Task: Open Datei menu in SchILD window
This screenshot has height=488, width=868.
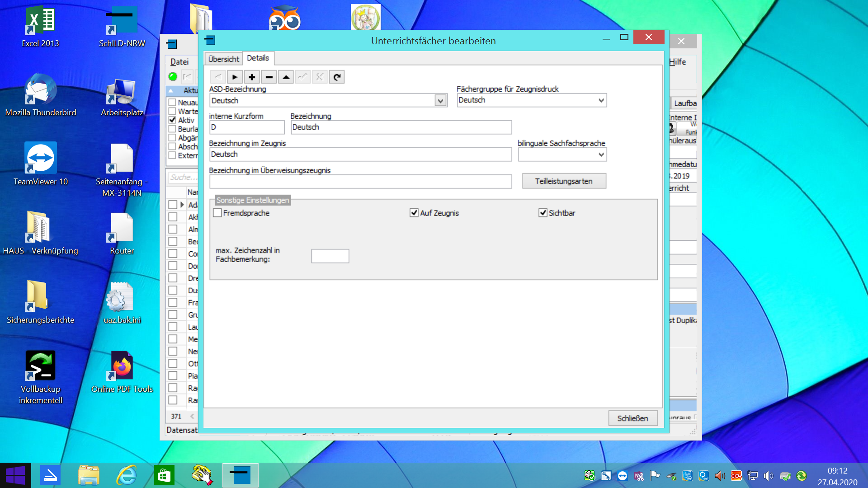Action: (x=179, y=62)
